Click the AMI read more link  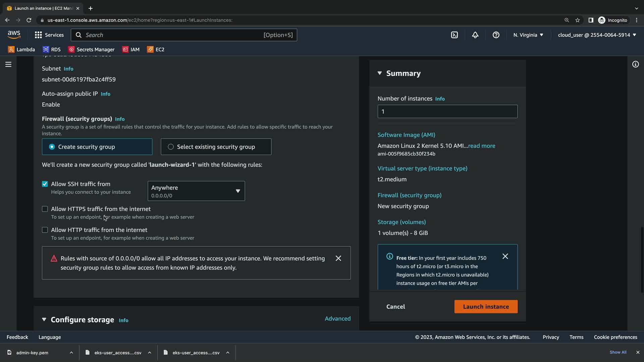(x=481, y=146)
